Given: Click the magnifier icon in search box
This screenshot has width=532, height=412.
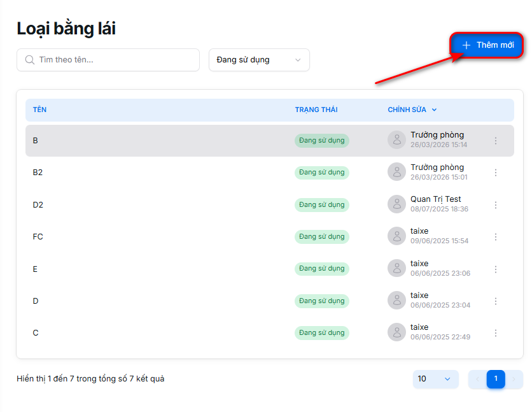Looking at the screenshot, I should click(29, 60).
